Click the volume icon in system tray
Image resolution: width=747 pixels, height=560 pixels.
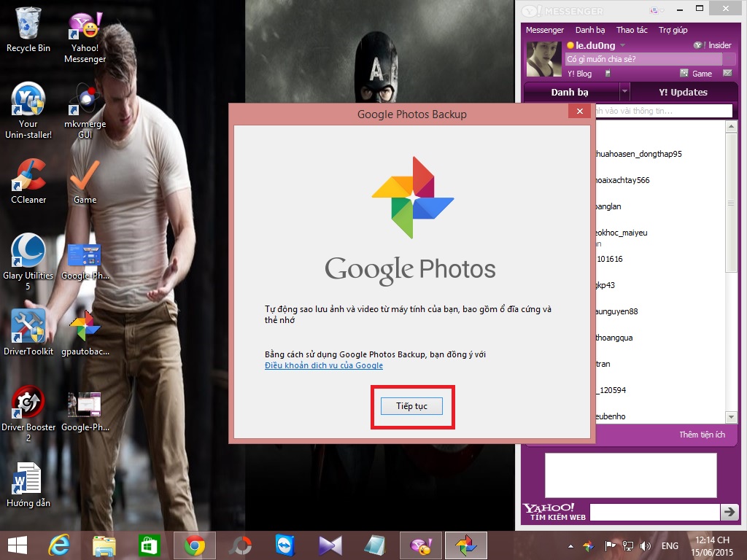(x=645, y=545)
